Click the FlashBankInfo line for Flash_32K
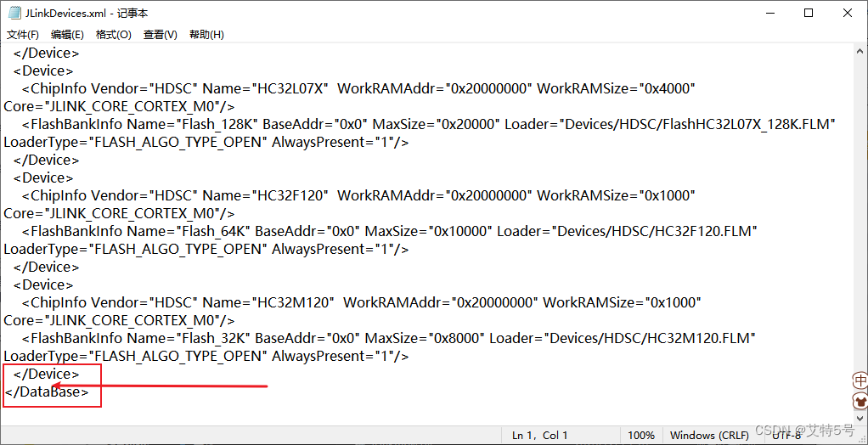868x445 pixels. click(389, 338)
